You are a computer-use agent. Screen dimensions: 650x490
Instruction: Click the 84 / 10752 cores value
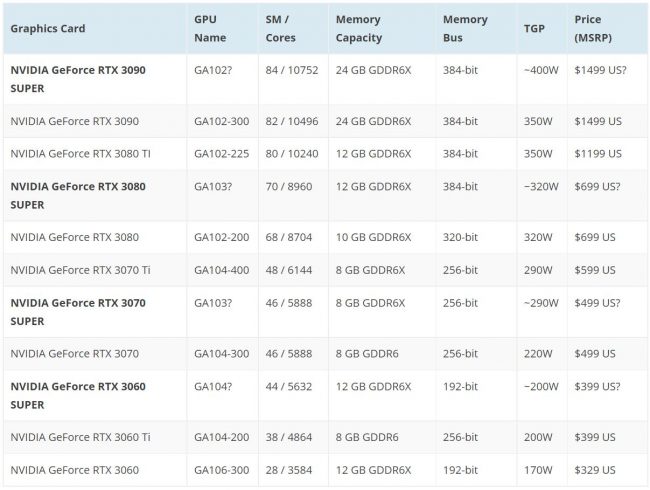292,70
